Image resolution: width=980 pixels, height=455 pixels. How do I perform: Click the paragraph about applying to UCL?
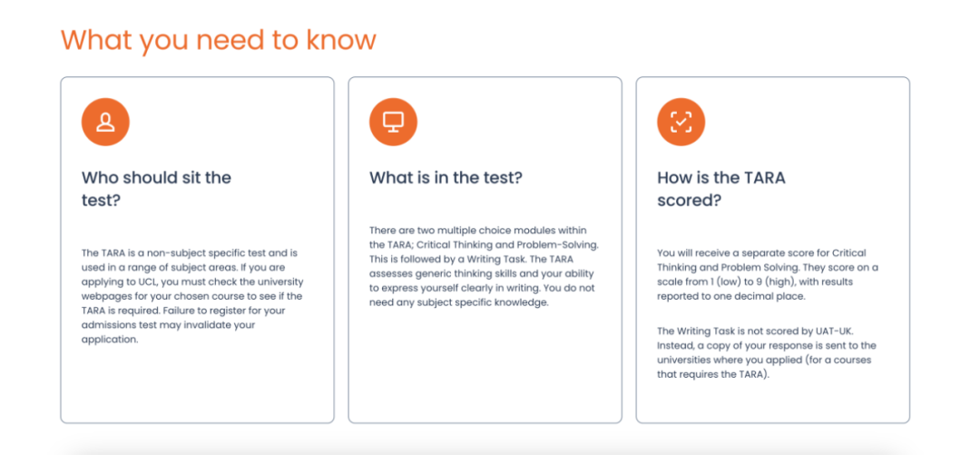[x=192, y=296]
